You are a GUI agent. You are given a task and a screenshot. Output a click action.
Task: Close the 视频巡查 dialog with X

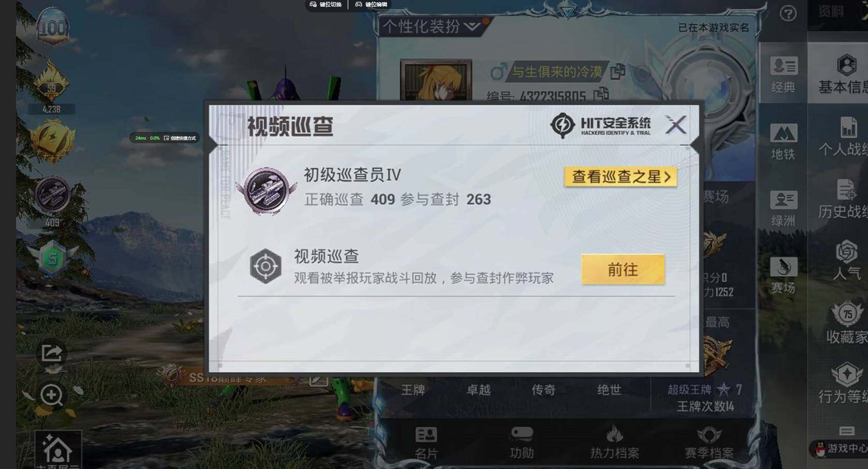[x=676, y=125]
